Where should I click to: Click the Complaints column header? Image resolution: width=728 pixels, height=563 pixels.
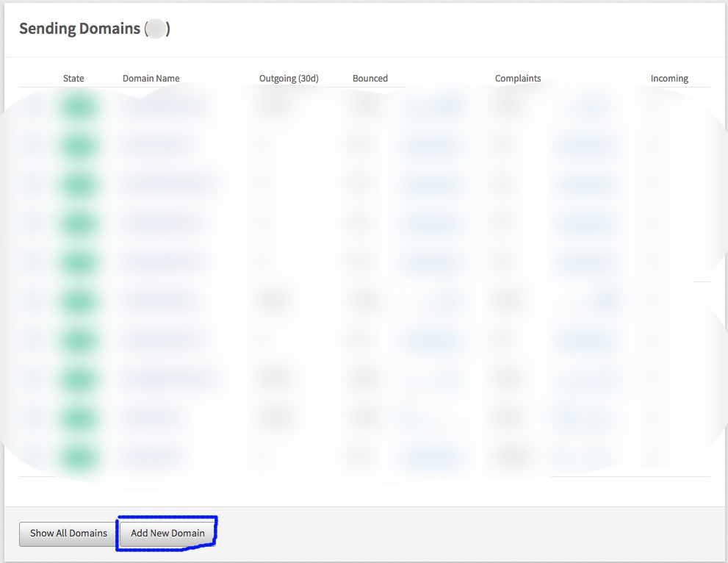pos(517,79)
